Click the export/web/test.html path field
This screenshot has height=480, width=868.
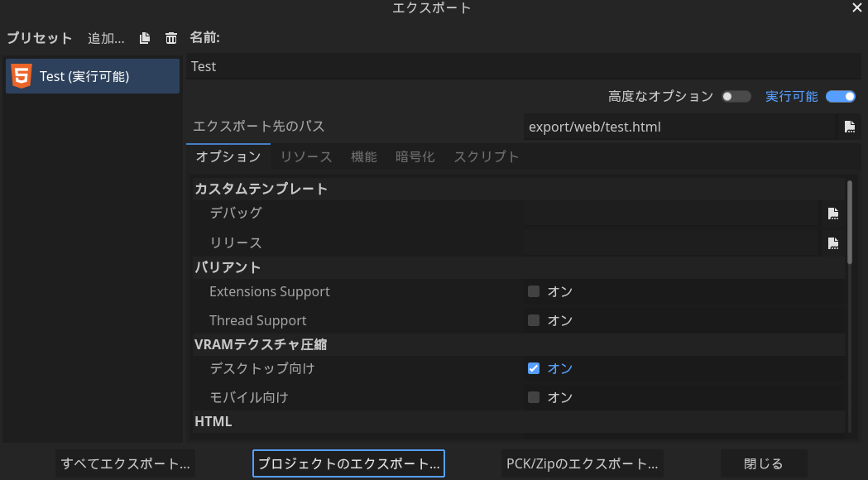(679, 127)
